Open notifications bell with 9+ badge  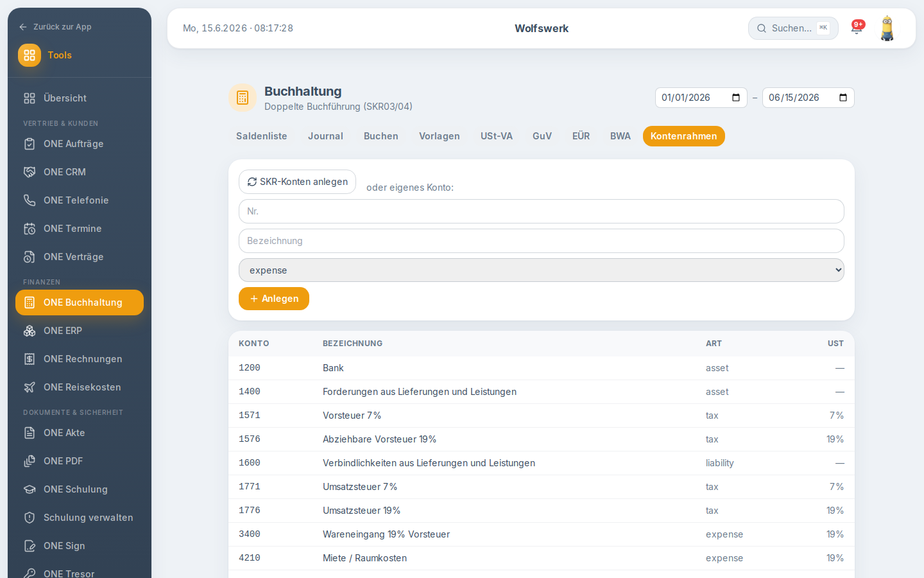click(x=857, y=28)
